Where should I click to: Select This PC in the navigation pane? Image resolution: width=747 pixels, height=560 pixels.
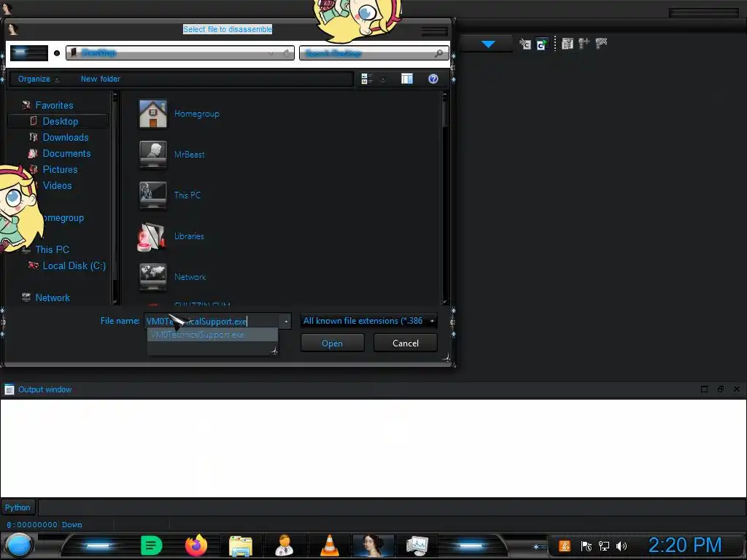point(52,249)
